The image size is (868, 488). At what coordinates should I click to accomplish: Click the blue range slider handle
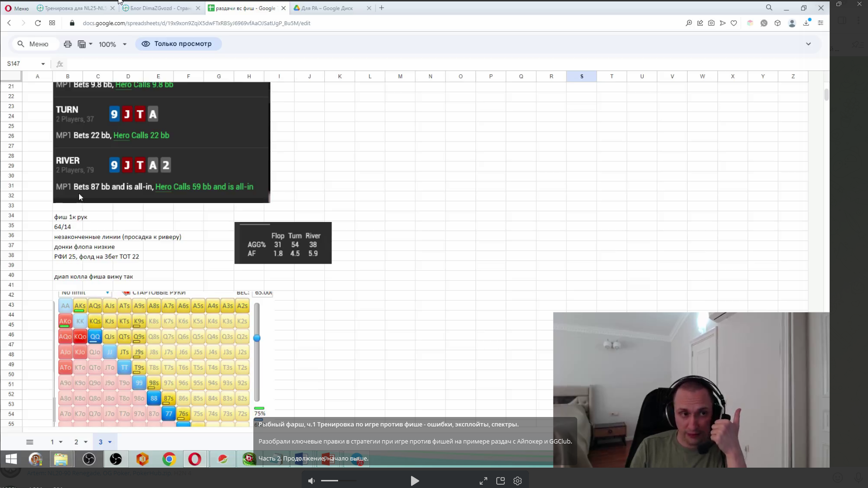(x=257, y=338)
